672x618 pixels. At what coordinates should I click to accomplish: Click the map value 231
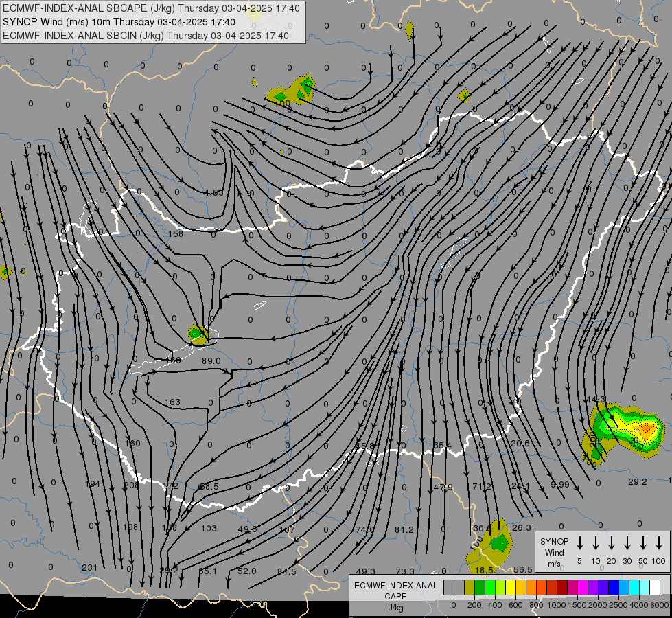[89, 568]
